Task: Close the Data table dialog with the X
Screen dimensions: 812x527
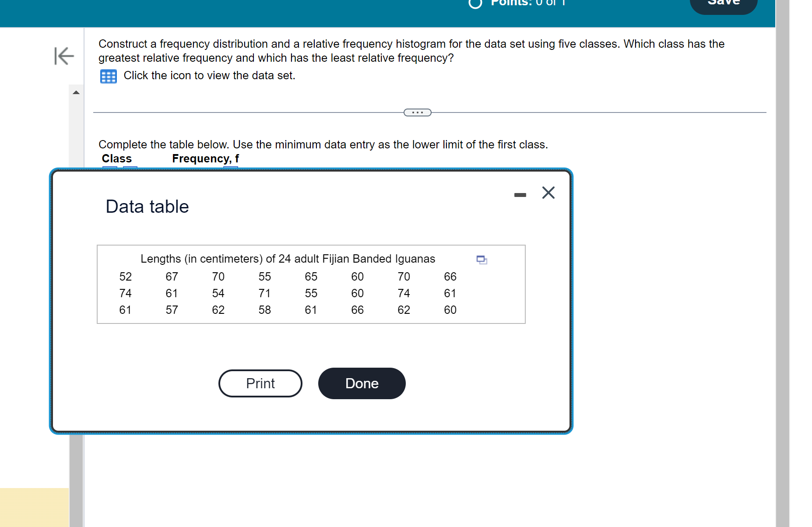Action: [548, 193]
